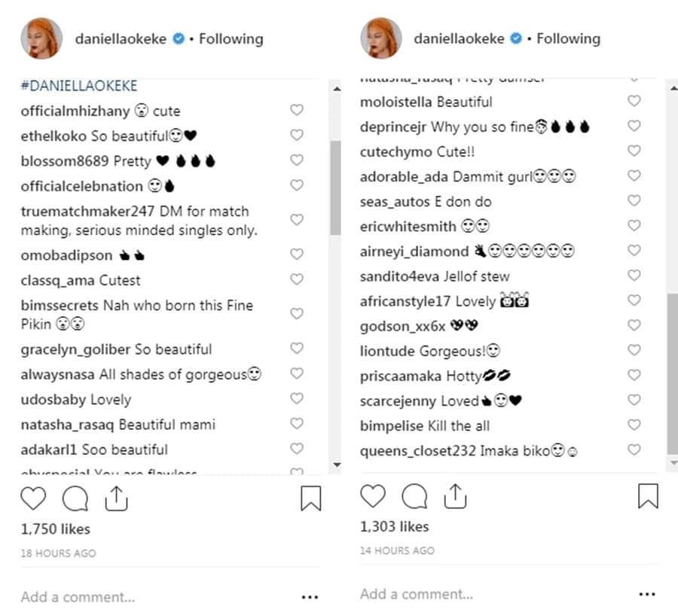Viewport: 678px width, 616px height.
Task: Open comment bubble on the left post
Action: pyautogui.click(x=75, y=498)
